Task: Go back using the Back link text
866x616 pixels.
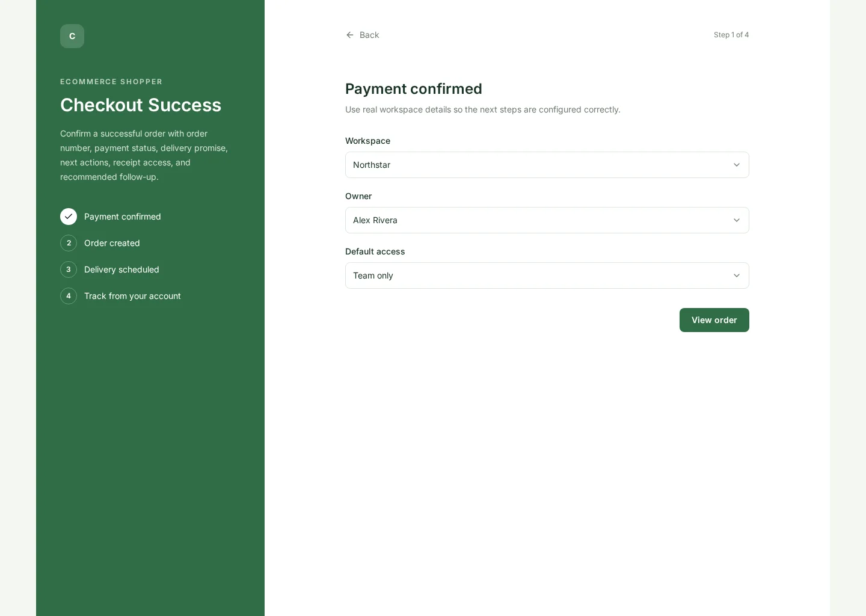Action: (369, 35)
